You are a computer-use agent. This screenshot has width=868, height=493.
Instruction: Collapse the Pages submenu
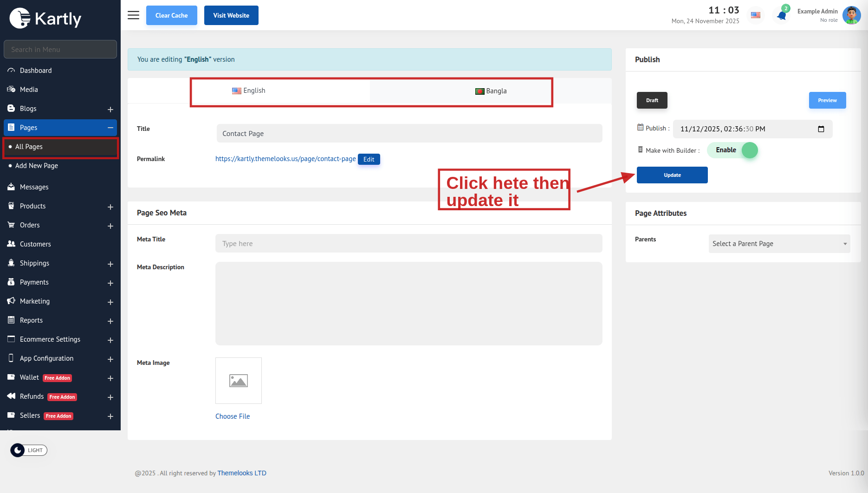[x=110, y=128]
